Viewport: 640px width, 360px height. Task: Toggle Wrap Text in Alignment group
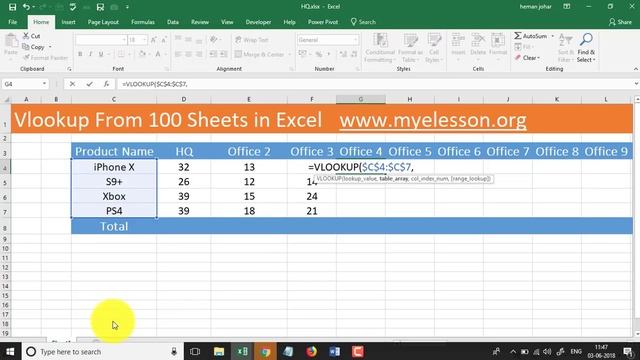[x=251, y=40]
